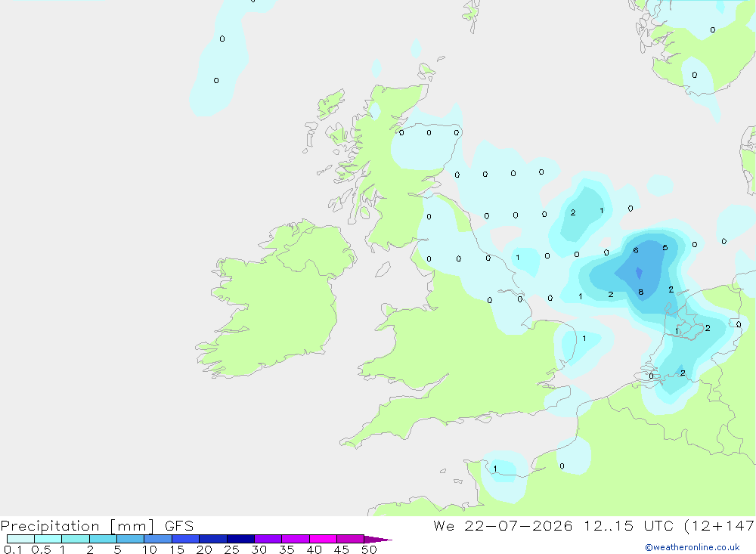Select the '10' legend scale label
Viewport: 756px width, 554px height.
(x=150, y=549)
